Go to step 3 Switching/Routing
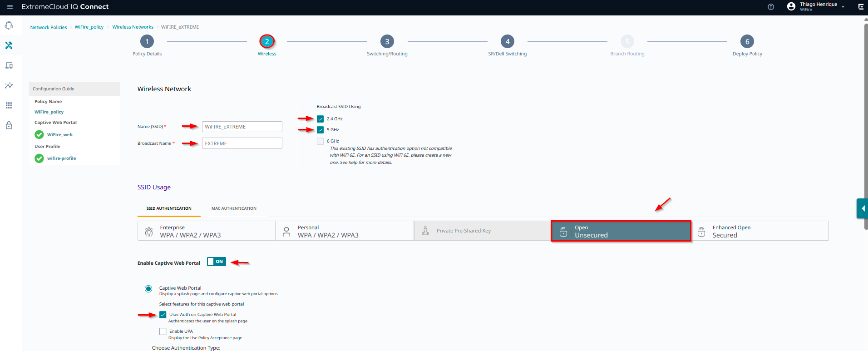 pyautogui.click(x=387, y=41)
